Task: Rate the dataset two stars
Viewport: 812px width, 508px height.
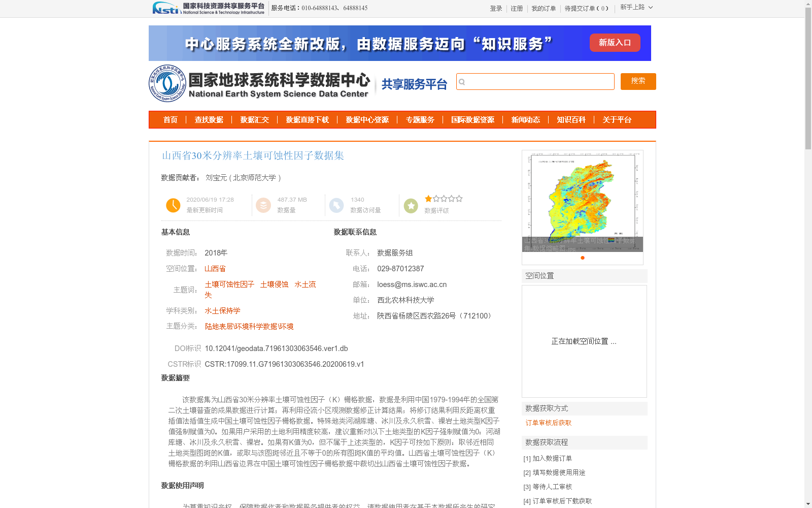Action: [x=436, y=199]
